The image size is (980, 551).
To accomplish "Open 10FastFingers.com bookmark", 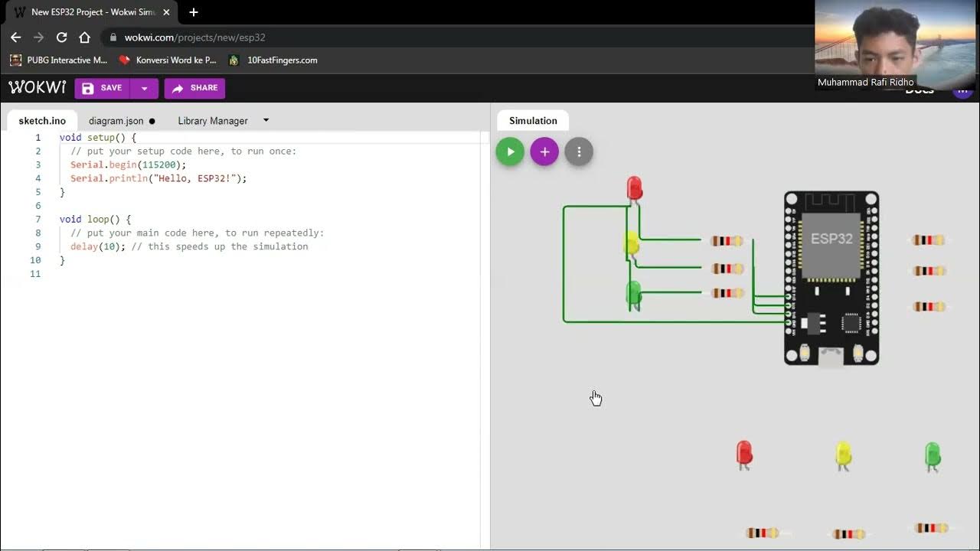I will pyautogui.click(x=273, y=60).
